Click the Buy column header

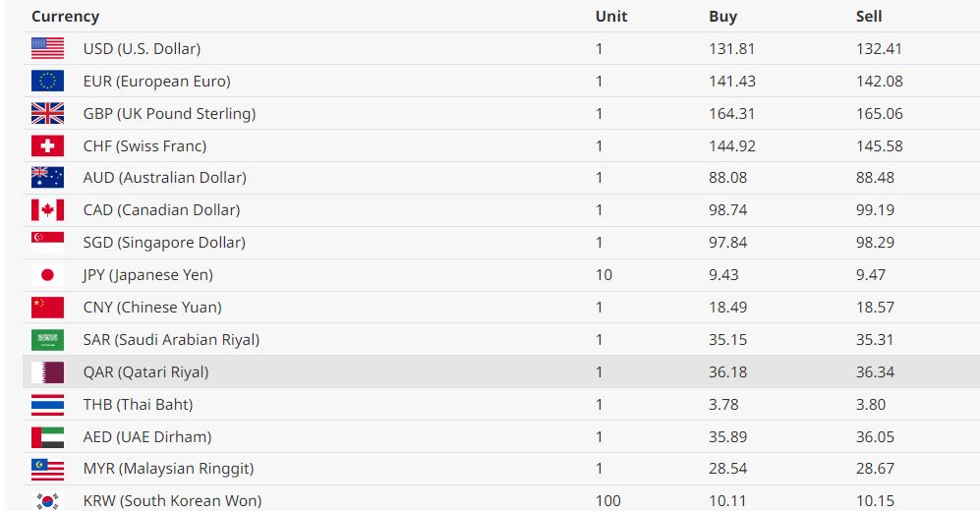point(722,17)
